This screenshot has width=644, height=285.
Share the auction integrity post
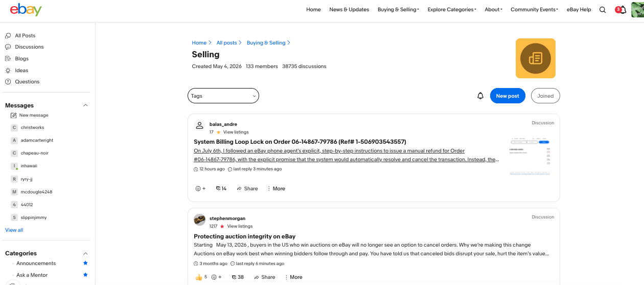coord(264,277)
